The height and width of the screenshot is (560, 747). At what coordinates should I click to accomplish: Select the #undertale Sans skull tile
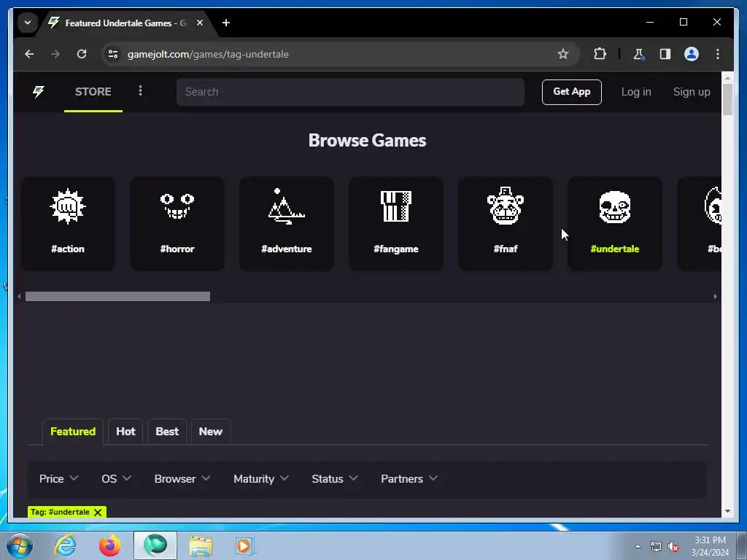point(614,224)
